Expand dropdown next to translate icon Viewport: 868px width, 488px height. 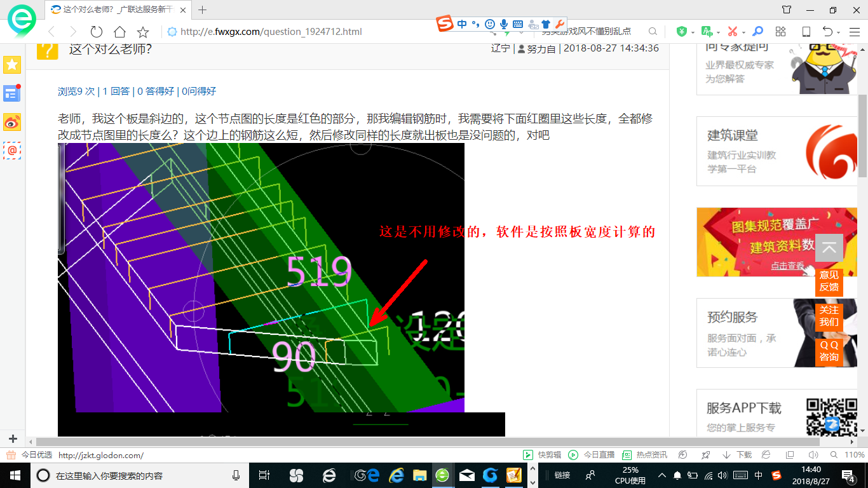point(717,32)
